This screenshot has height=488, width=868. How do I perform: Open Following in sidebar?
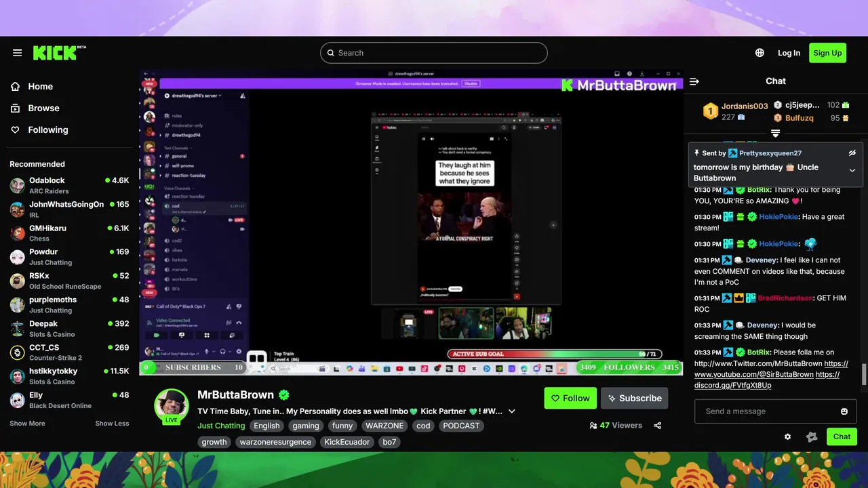tap(39, 129)
